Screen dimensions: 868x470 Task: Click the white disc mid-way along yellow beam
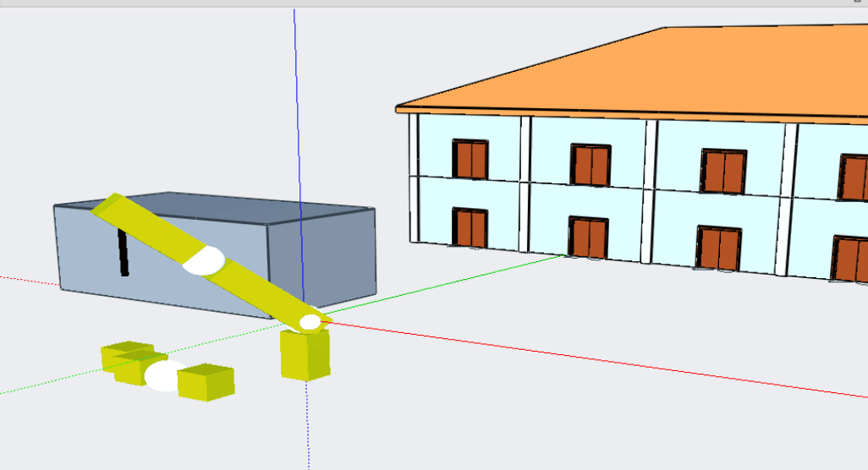pyautogui.click(x=203, y=260)
